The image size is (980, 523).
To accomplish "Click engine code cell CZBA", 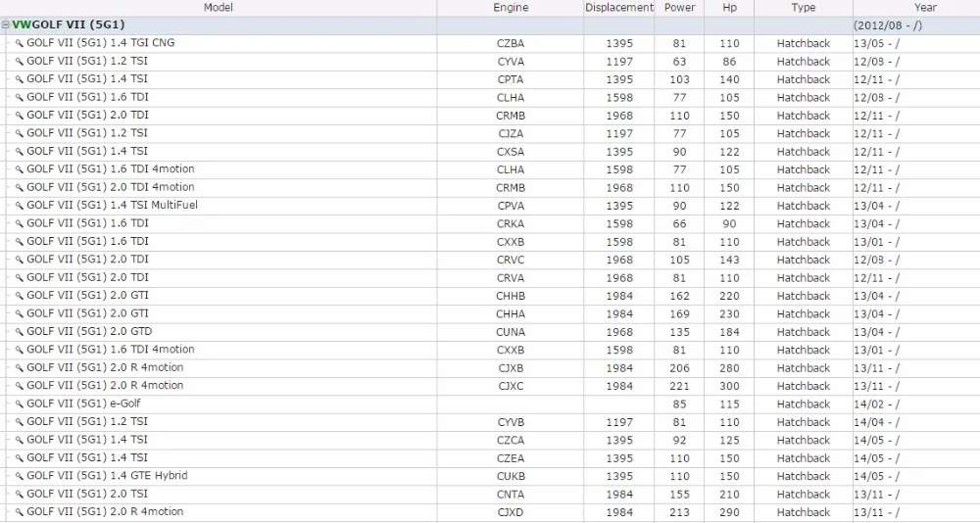I will pos(511,44).
